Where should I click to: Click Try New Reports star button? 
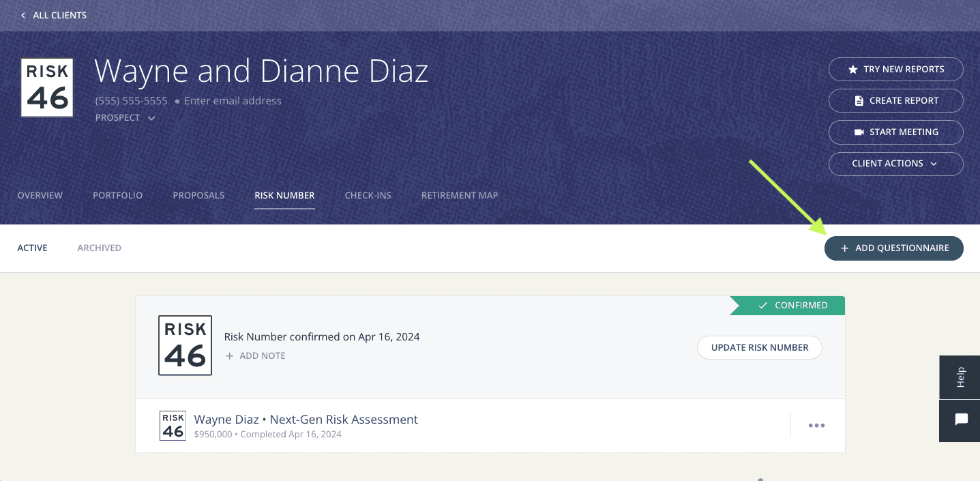(895, 69)
